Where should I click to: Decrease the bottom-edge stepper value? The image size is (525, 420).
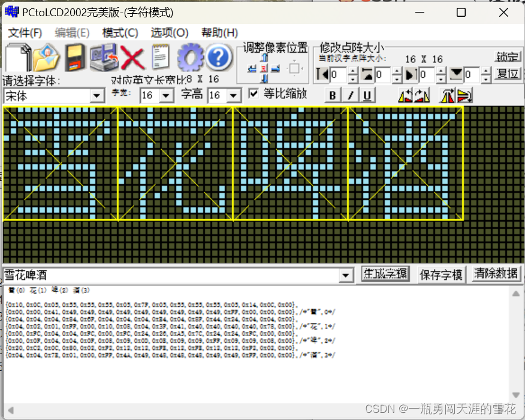click(x=486, y=78)
